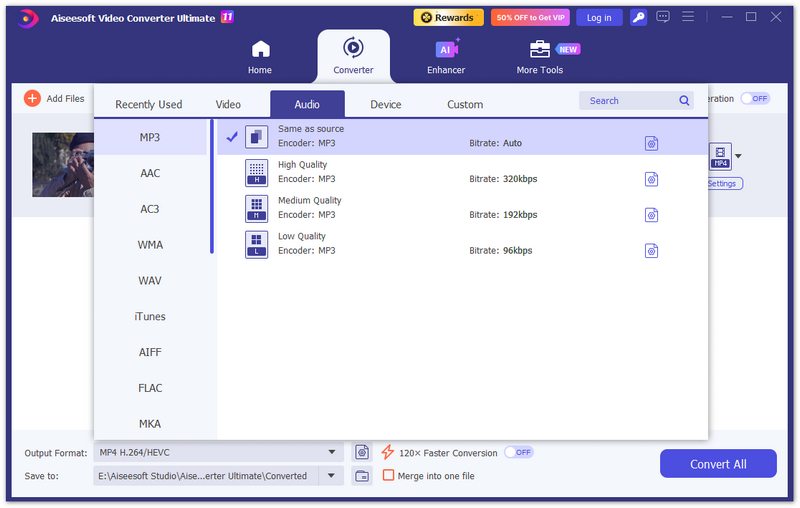Open output profile settings icon beside format
The image size is (800, 508).
coord(362,452)
